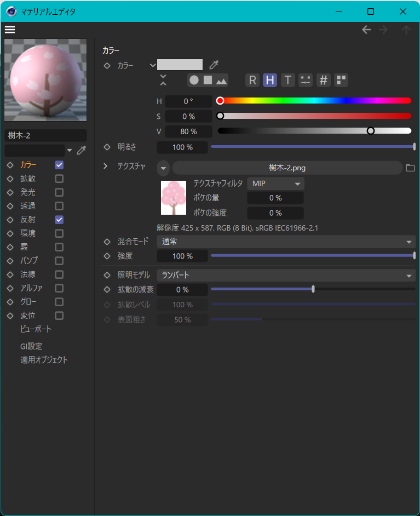The image size is (420, 516).
Task: Click the hamburger menu icon
Action: click(10, 30)
